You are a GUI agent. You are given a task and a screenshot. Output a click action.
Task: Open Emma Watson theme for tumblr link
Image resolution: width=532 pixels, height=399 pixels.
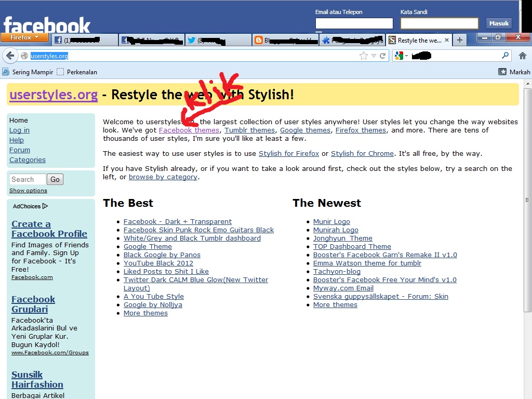(x=367, y=263)
